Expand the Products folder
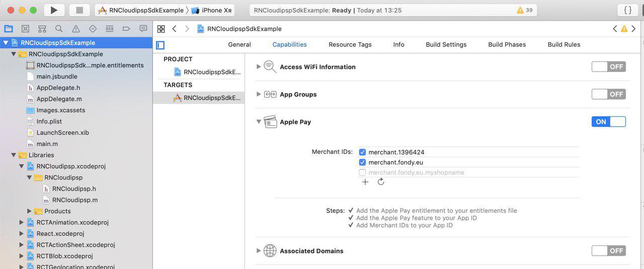Screen dimensions: 644x269 pos(29,211)
